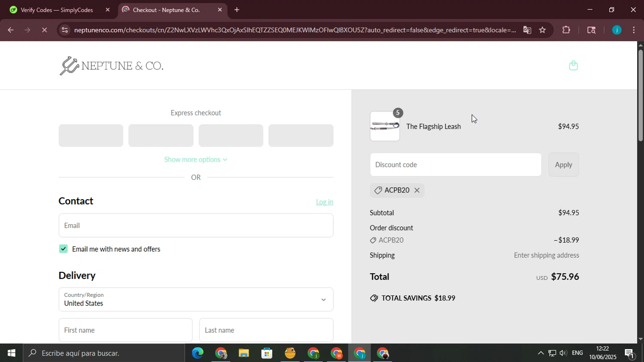View site information icon in address bar
The width and height of the screenshot is (644, 362).
[x=64, y=30]
